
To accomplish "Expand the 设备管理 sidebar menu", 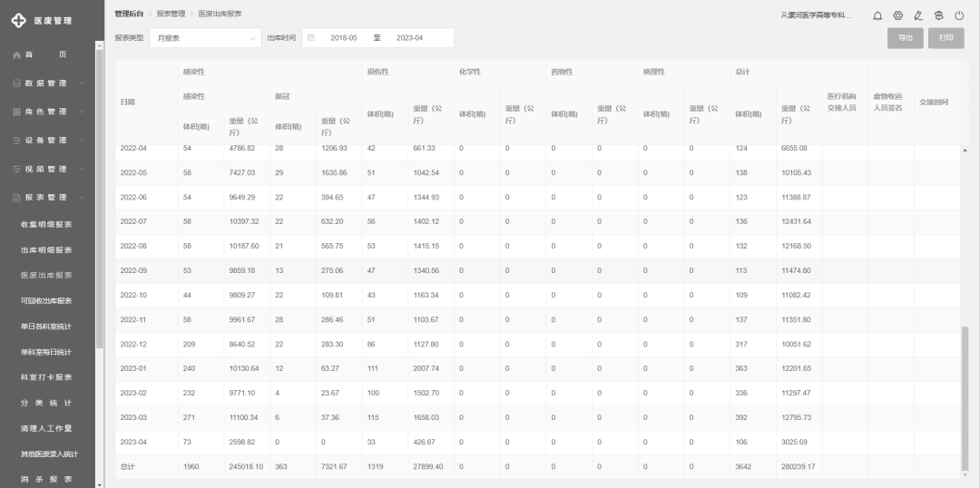I will 47,141.
